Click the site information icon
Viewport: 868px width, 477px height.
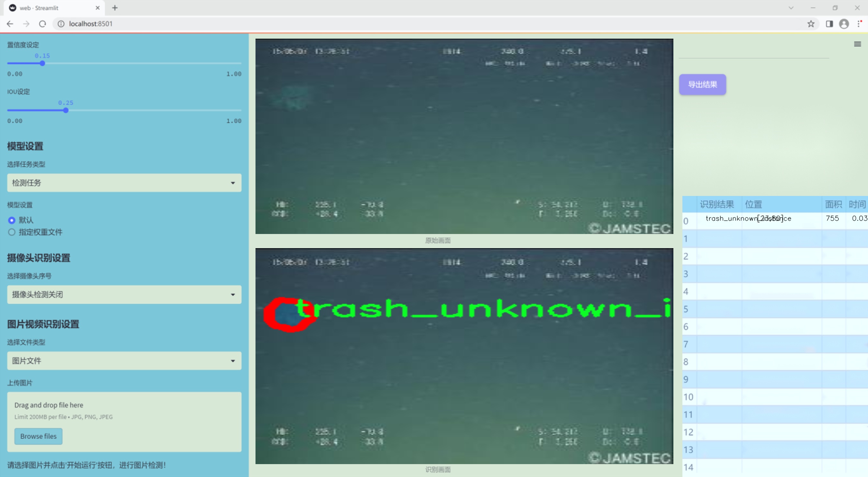61,24
